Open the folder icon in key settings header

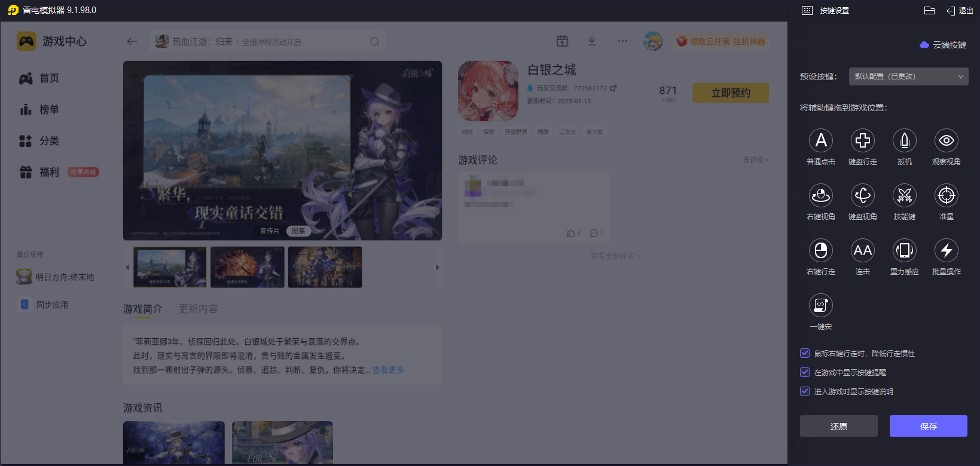pos(929,10)
